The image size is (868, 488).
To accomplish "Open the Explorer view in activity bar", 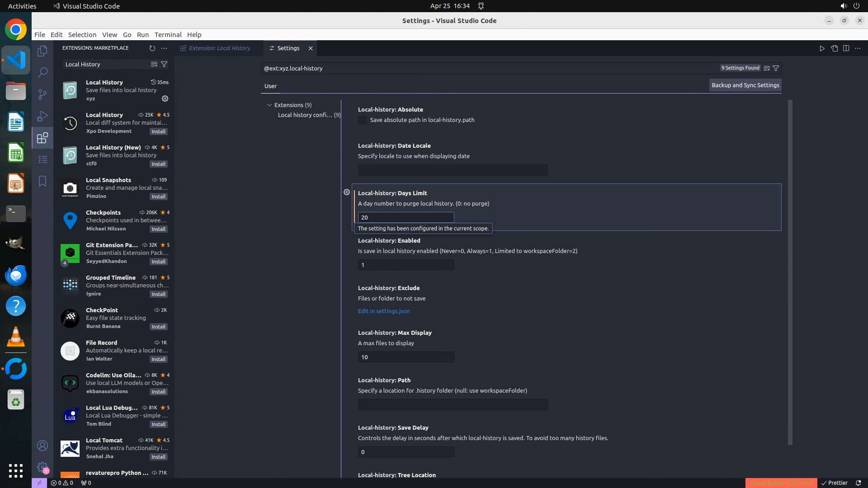I will coord(42,51).
